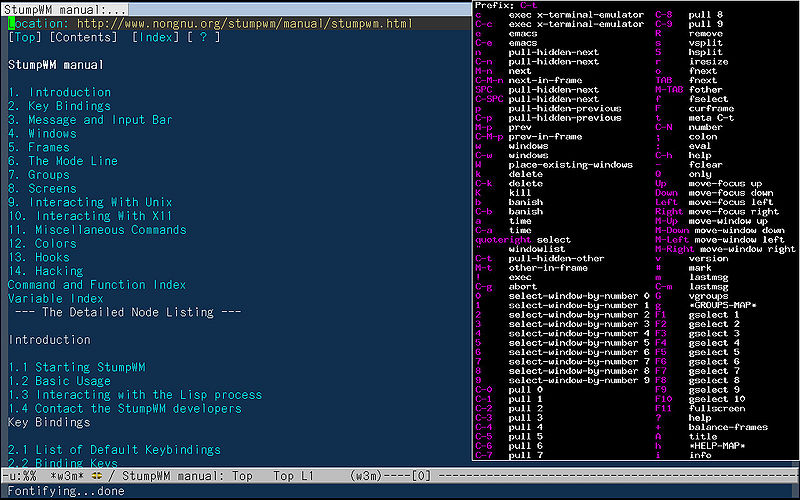Click 'The Detailed Node Listing' text
The width and height of the screenshot is (800, 500).
[128, 312]
